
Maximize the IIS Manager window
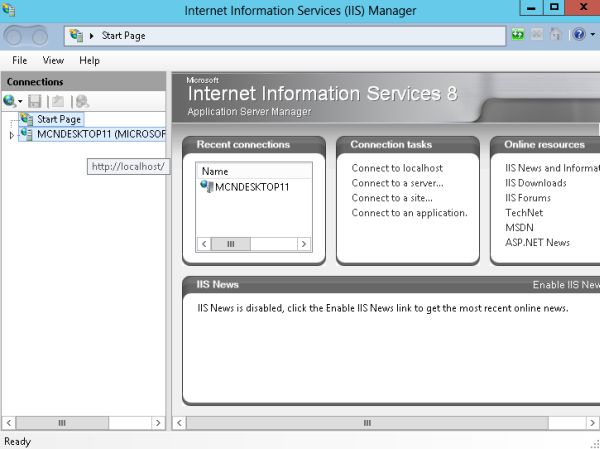coord(554,8)
